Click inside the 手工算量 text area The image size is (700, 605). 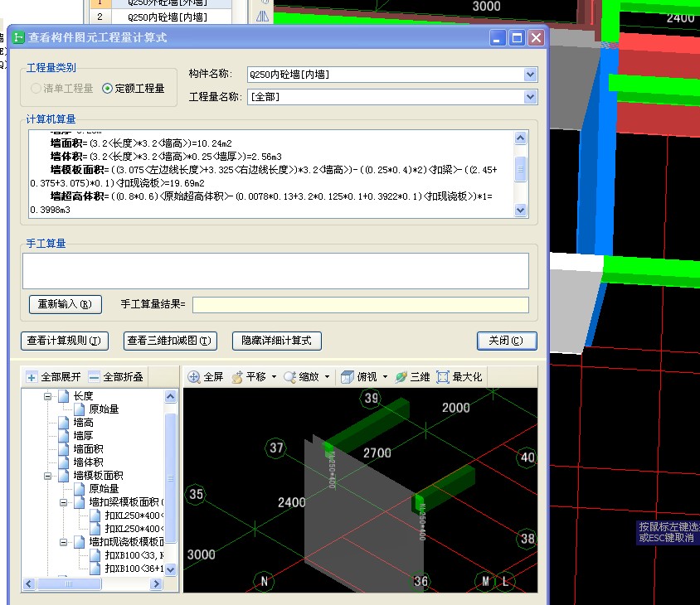(275, 271)
